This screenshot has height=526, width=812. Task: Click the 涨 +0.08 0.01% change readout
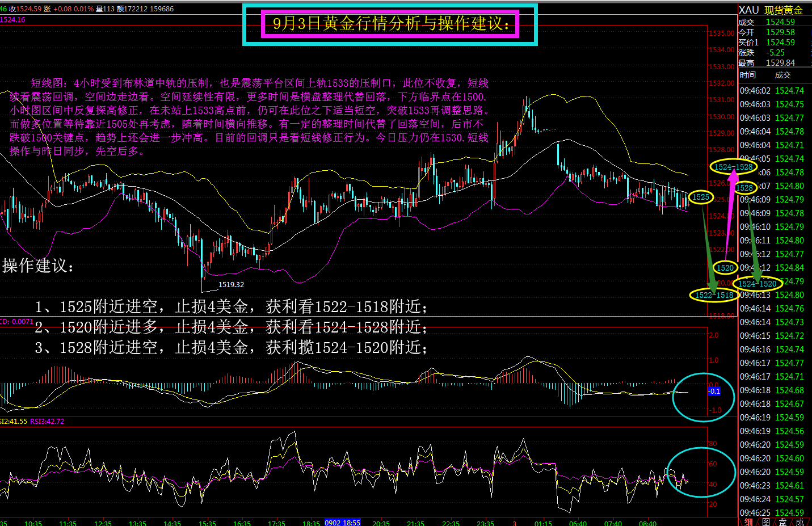[69, 9]
